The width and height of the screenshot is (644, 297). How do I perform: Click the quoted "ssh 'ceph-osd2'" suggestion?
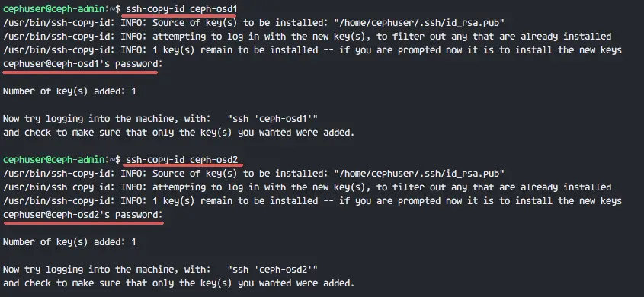tap(272, 270)
